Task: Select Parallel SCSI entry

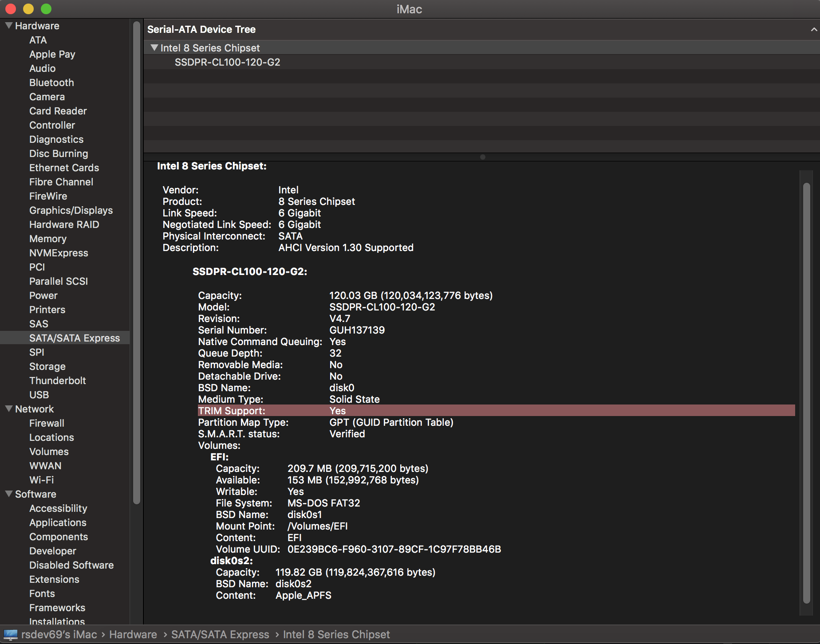Action: (x=59, y=281)
